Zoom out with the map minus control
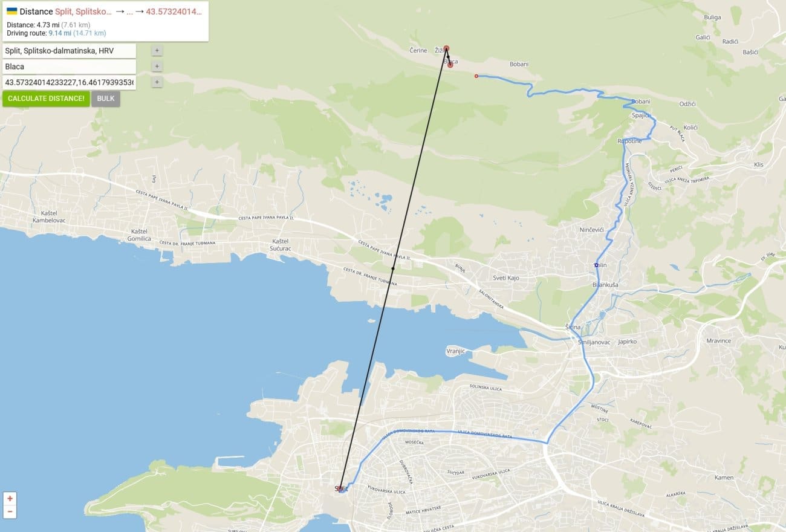The height and width of the screenshot is (532, 786). pos(10,512)
